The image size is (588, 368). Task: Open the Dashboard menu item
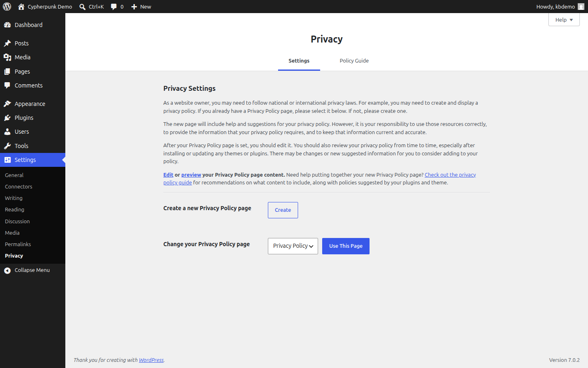pyautogui.click(x=33, y=25)
